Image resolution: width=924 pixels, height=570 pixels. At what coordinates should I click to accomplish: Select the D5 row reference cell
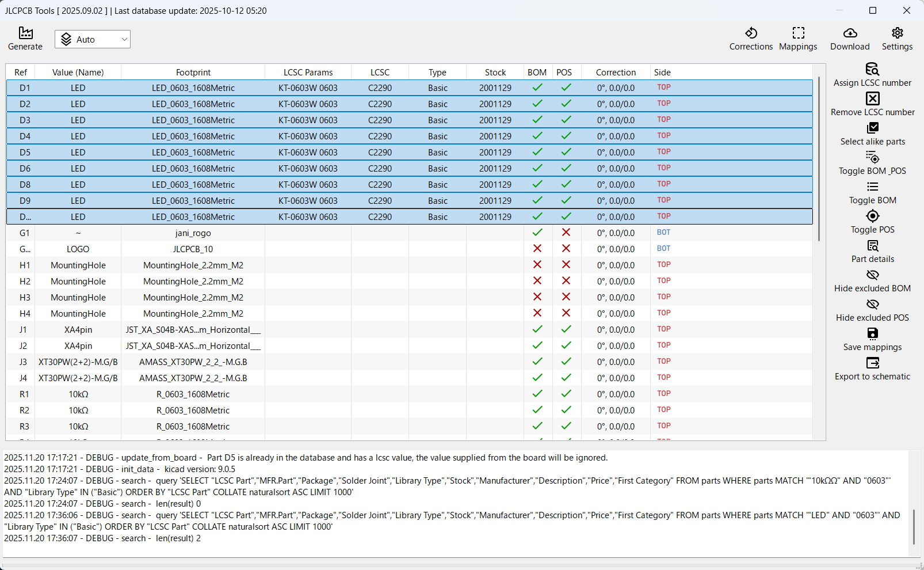(x=25, y=152)
